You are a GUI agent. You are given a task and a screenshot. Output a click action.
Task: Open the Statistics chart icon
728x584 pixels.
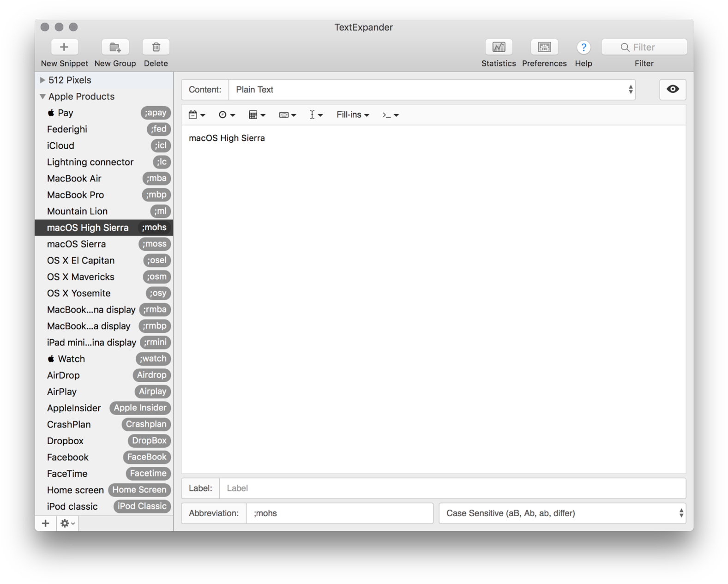499,47
